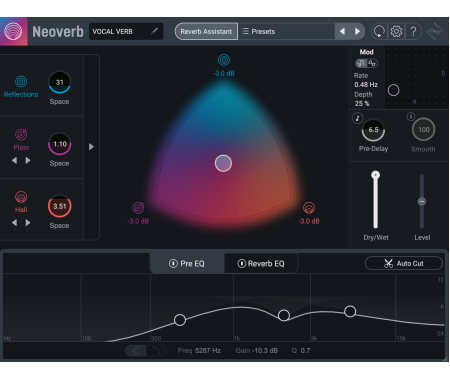Screen dimensions: 450x380
Task: Enable the Smooth power toggle
Action: pos(411,117)
